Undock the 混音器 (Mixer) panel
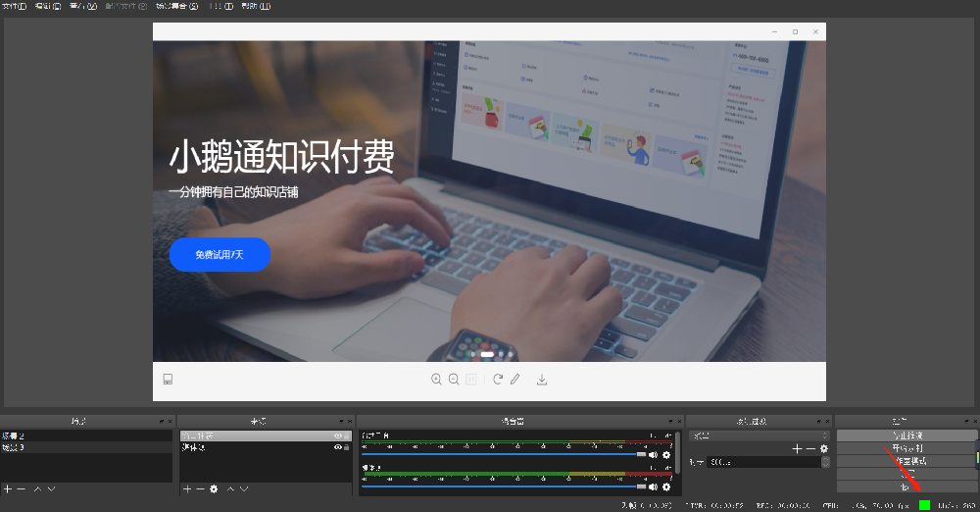 click(x=670, y=421)
